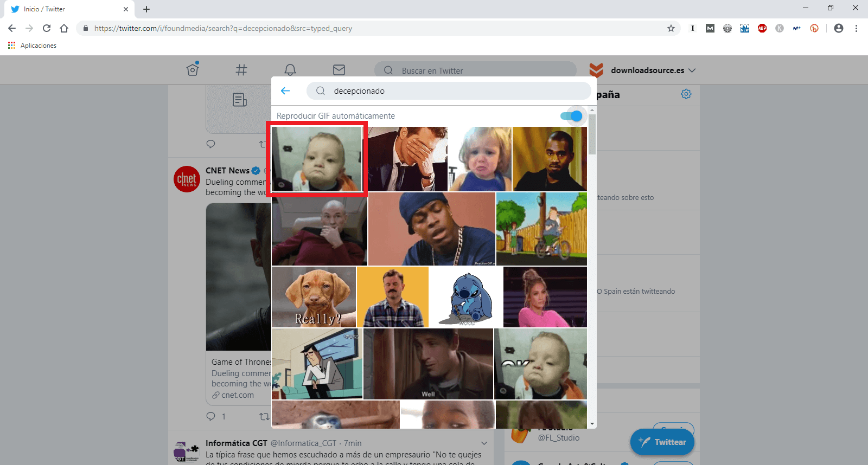
Task: Open Chrome user profile icon
Action: coord(839,28)
